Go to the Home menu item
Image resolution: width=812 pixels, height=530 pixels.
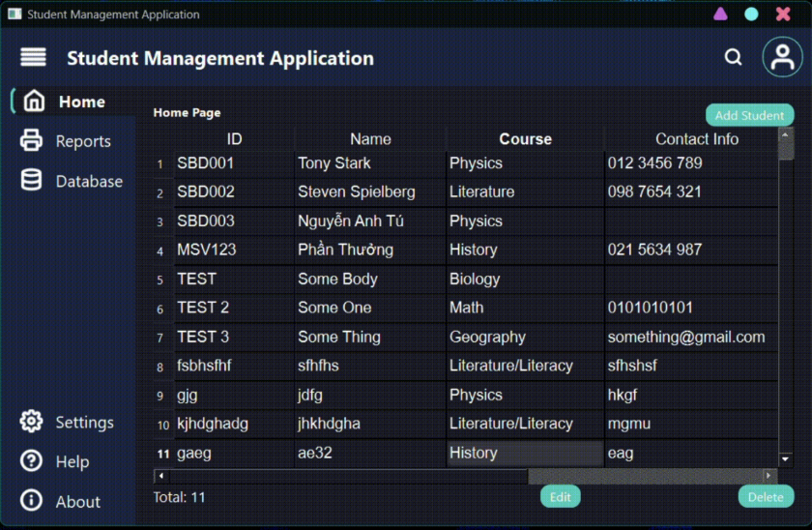point(82,102)
